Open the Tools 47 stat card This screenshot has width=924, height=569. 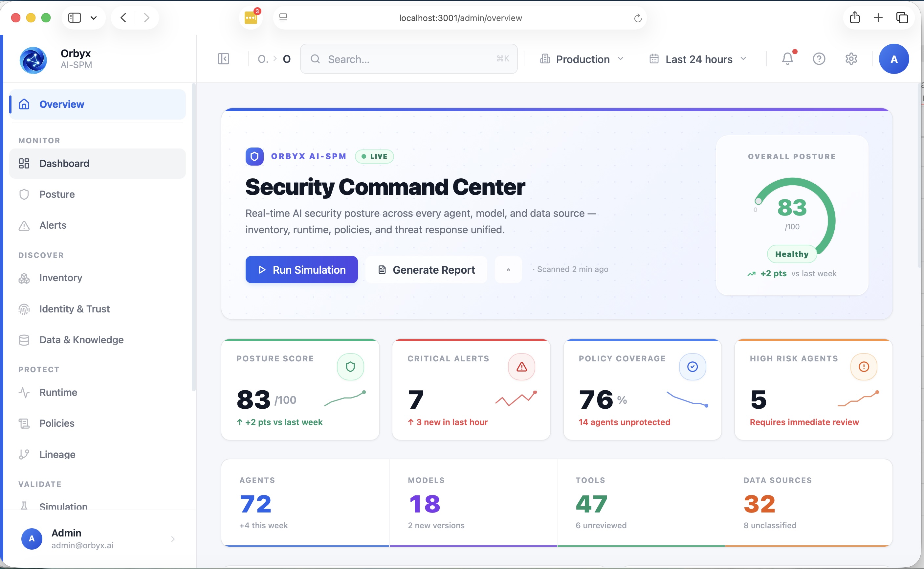[641, 503]
